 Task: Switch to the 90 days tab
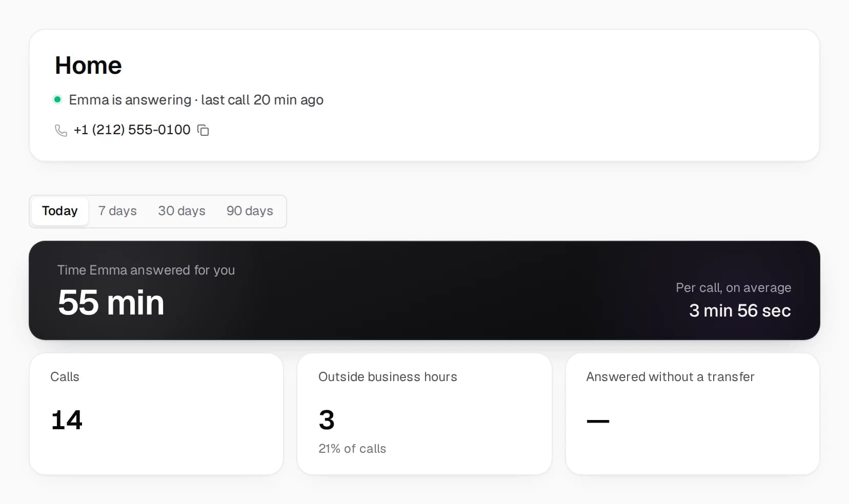250,211
